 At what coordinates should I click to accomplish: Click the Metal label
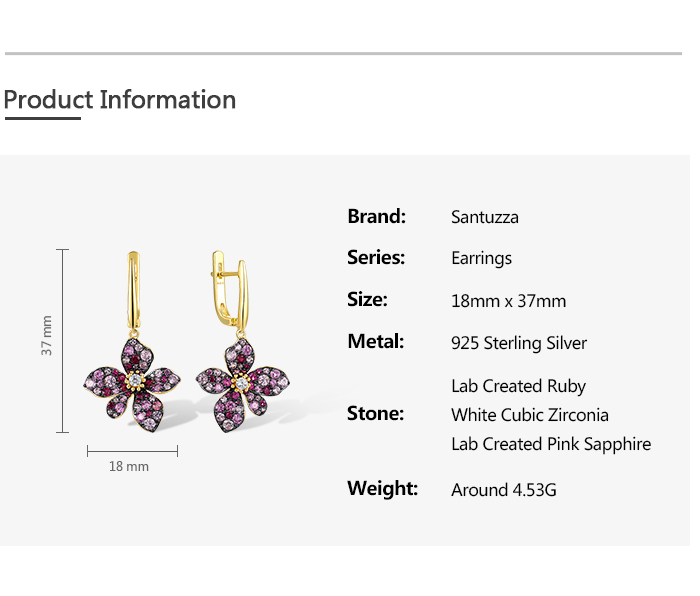[376, 342]
